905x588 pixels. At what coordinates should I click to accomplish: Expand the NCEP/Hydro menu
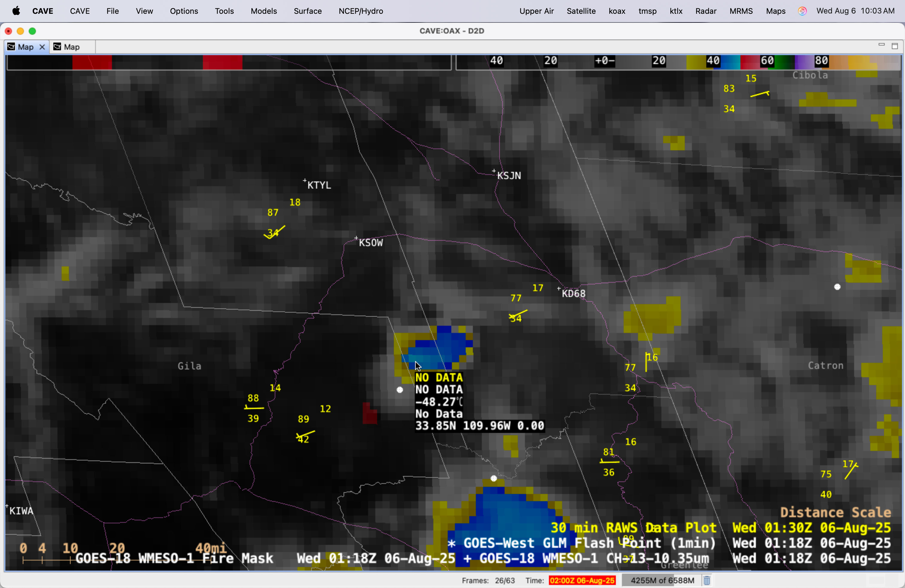pos(361,11)
